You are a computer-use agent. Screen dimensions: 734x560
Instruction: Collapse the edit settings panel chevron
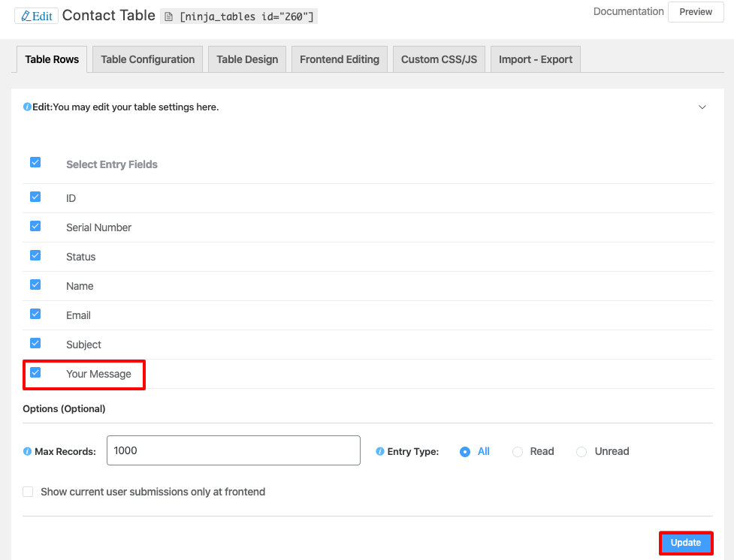pos(702,107)
